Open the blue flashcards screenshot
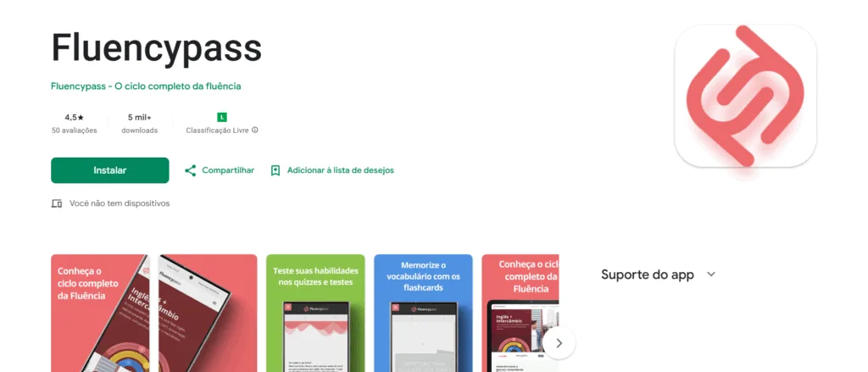Viewport: 868px width, 372px height. (x=423, y=314)
